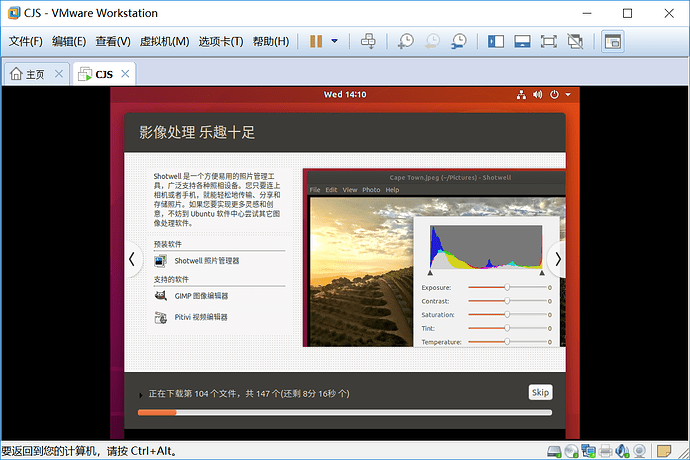Pause the virtual machine with the pause icon
Screen dimensions: 690x460
(x=316, y=41)
